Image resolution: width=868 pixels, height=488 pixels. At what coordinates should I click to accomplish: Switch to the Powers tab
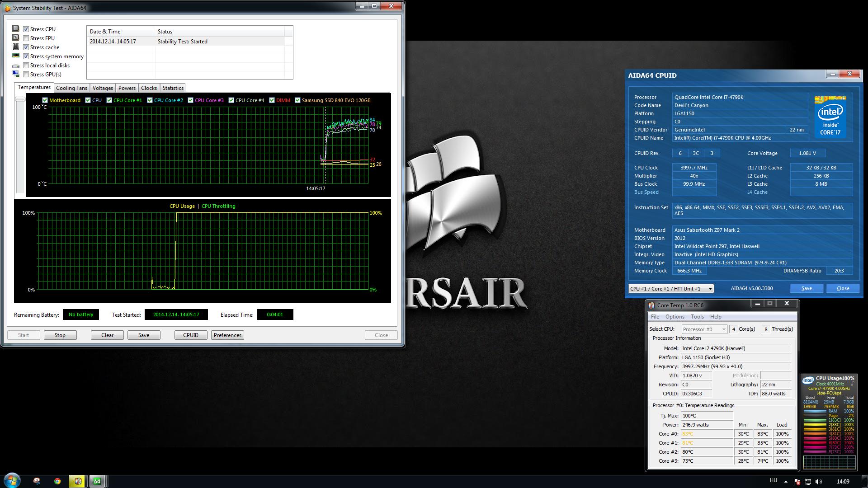127,88
